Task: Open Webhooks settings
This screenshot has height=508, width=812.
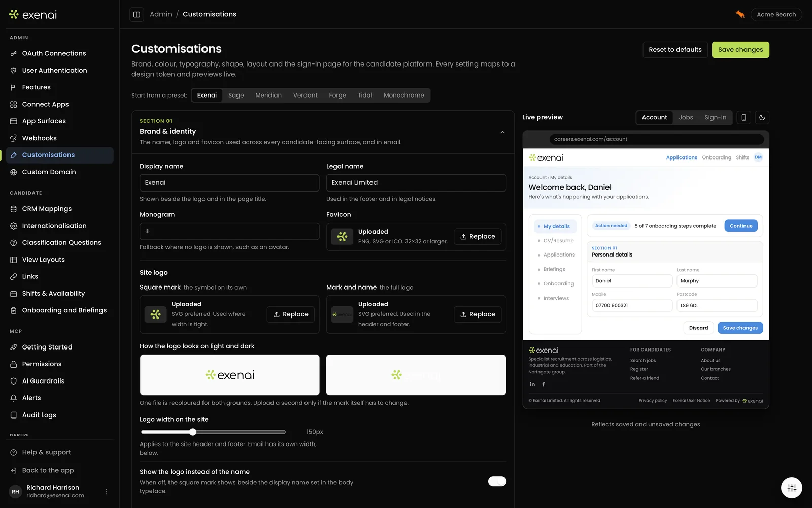Action: 60,138
